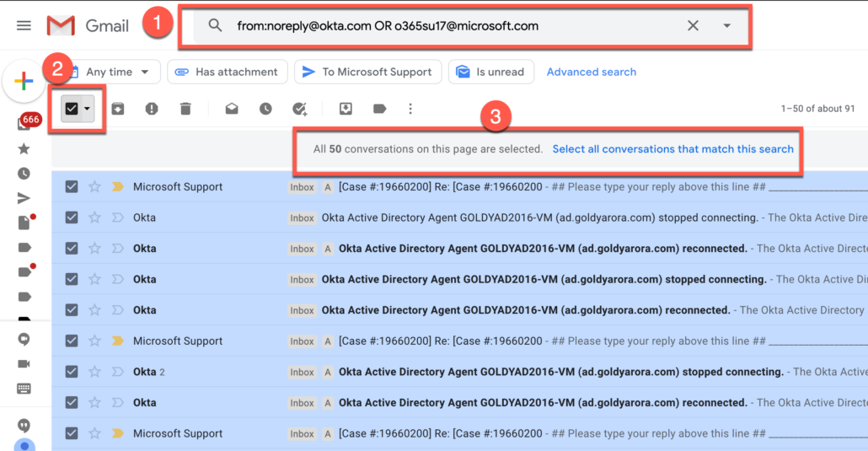Open the Move to icon
868x451 pixels.
click(346, 109)
